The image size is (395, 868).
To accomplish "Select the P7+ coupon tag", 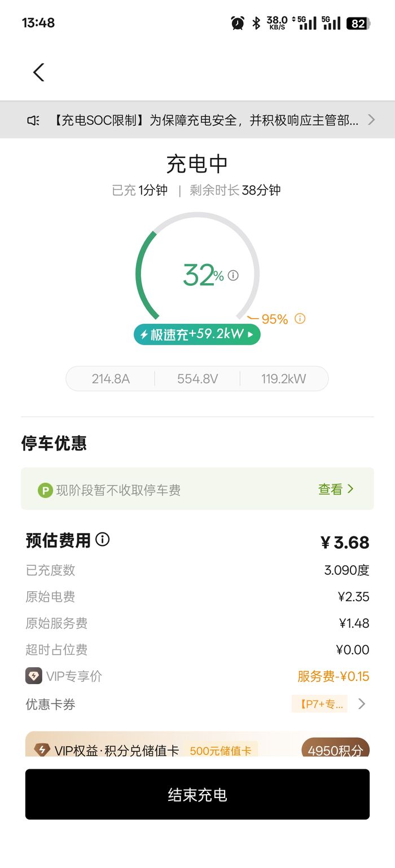I will (x=319, y=704).
